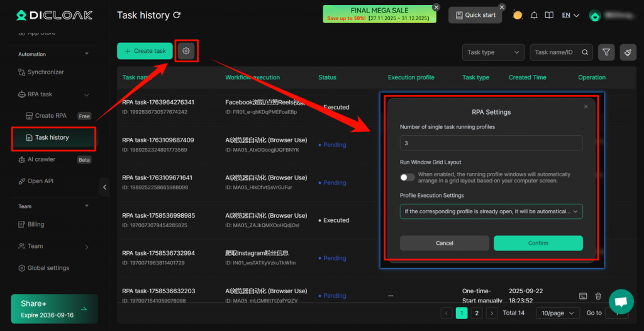Open notifications bell icon
Image resolution: width=644 pixels, height=331 pixels.
(x=534, y=15)
